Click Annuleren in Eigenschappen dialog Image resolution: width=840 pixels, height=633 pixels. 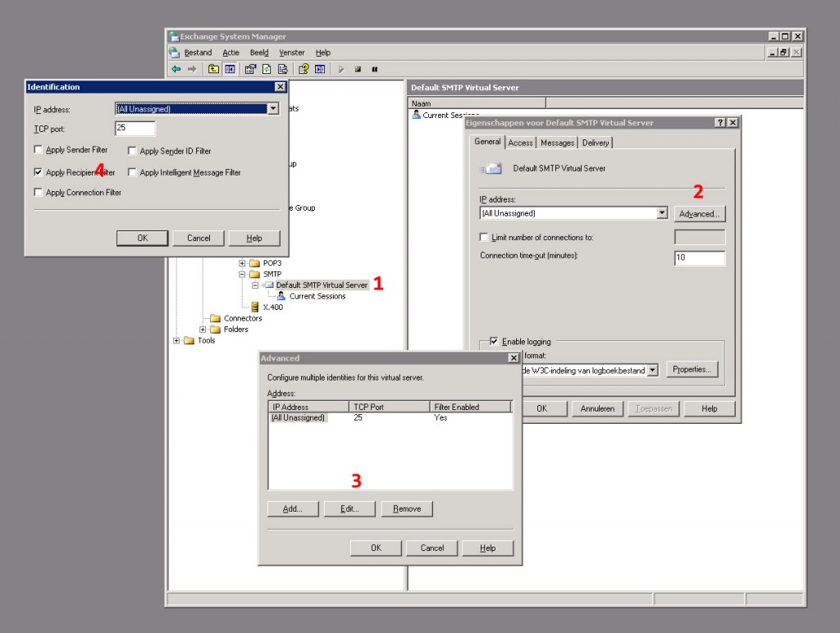point(597,408)
